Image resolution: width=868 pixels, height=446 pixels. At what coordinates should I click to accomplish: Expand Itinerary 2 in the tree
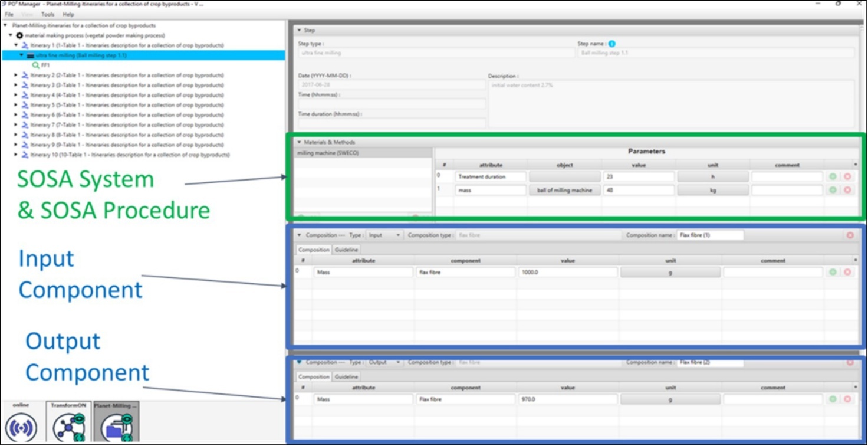tap(16, 76)
